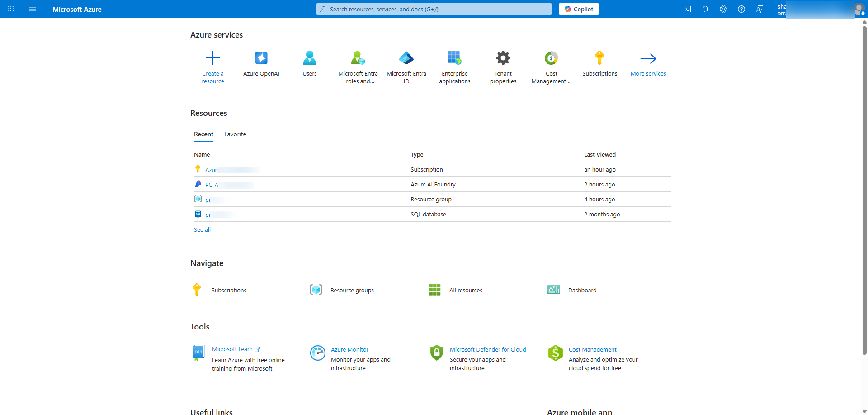Open the notifications bell
Screen dimensions: 868x415
705,9
